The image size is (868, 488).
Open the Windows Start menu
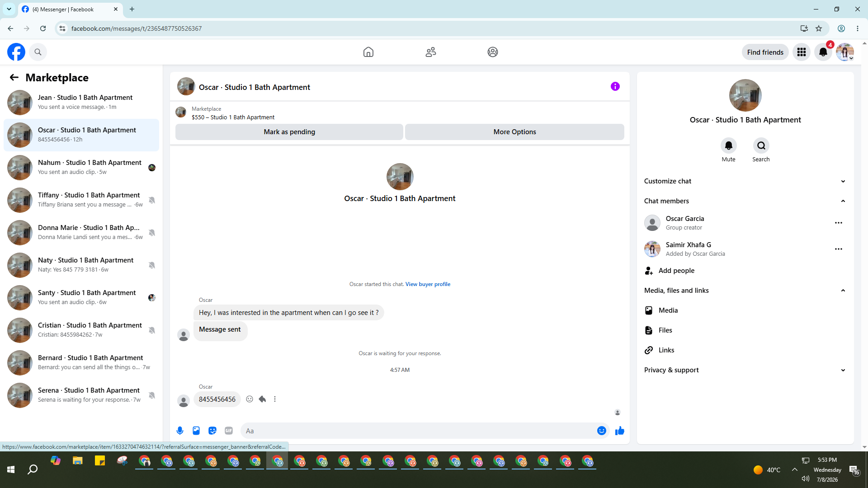(11, 470)
